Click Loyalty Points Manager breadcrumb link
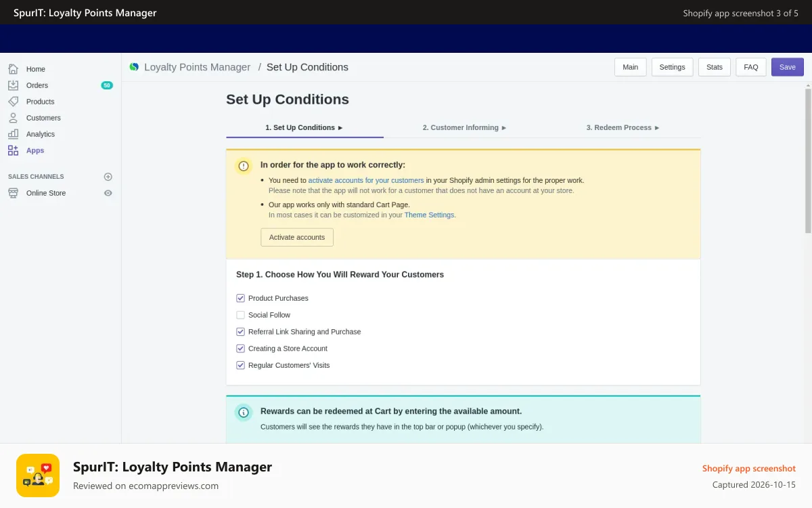812x508 pixels. (198, 67)
